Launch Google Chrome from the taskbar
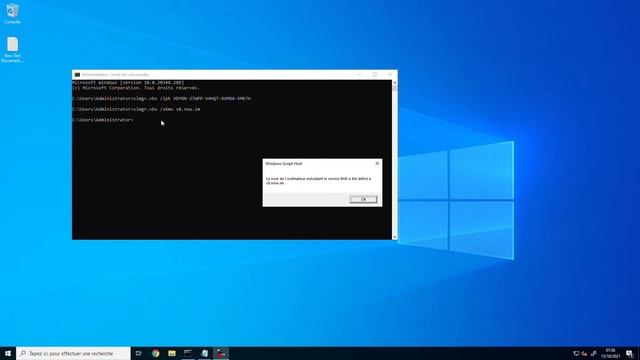Screen dimensions: 640x360 tap(156, 353)
